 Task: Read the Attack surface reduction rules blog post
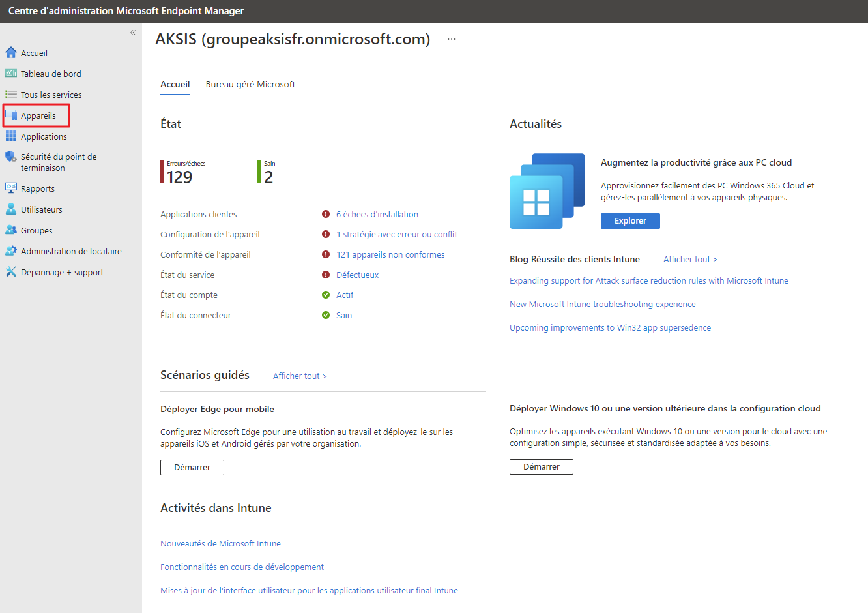coord(649,280)
